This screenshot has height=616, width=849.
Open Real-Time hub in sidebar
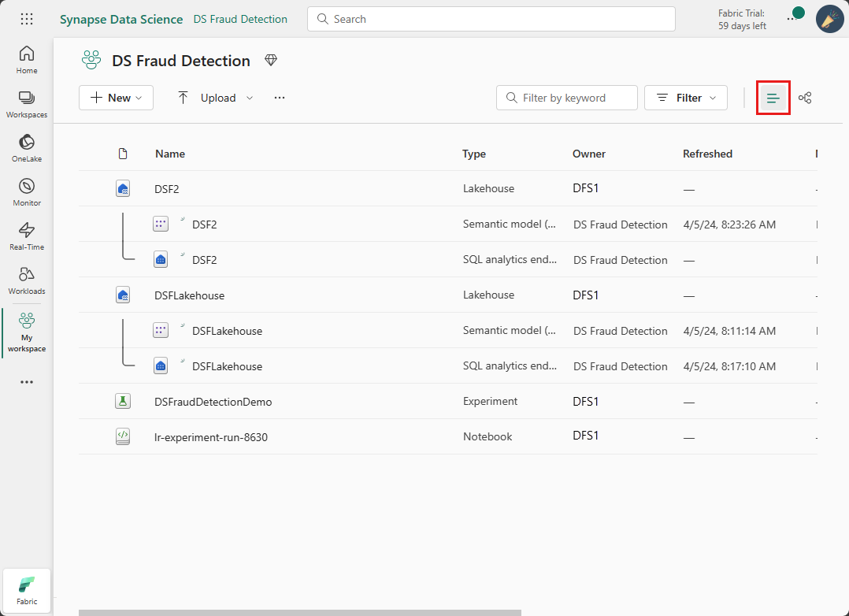tap(27, 236)
